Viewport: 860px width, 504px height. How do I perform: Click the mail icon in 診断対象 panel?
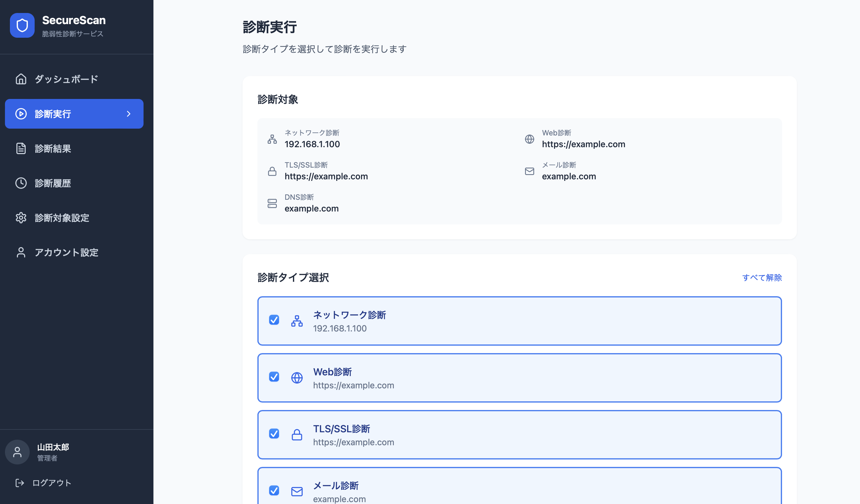[x=529, y=171]
